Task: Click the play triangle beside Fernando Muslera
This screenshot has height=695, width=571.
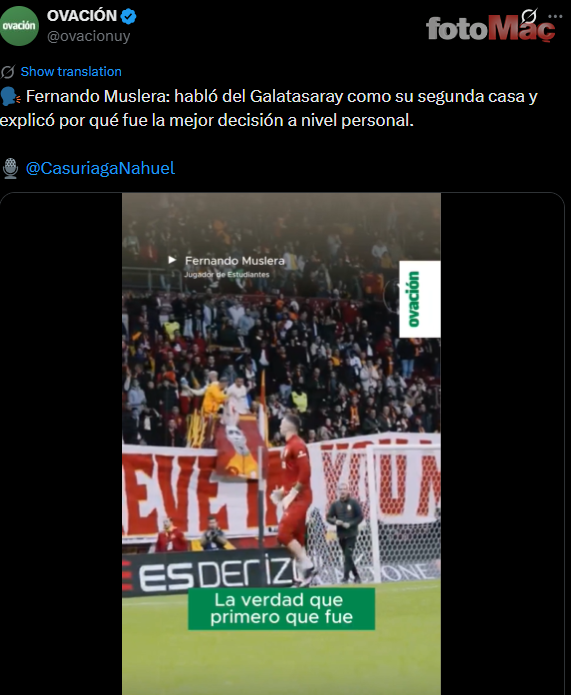Action: point(172,260)
